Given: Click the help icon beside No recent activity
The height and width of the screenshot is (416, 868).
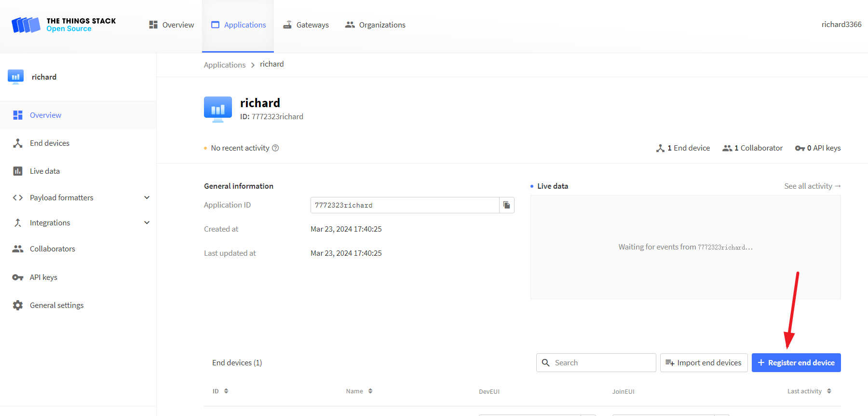Looking at the screenshot, I should pos(275,148).
